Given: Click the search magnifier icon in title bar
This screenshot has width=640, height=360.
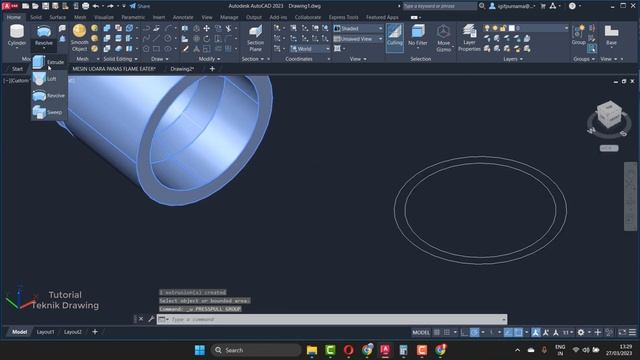Looking at the screenshot, I should 482,6.
